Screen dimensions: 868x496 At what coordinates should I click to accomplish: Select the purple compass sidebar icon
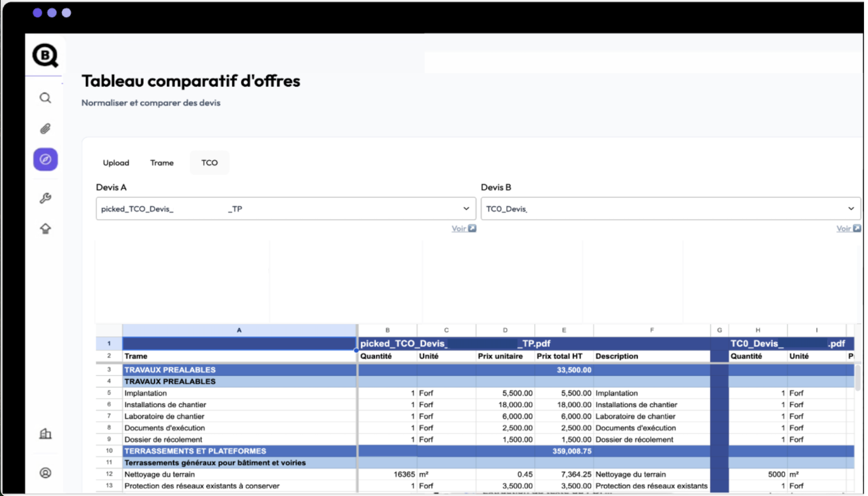tap(45, 159)
